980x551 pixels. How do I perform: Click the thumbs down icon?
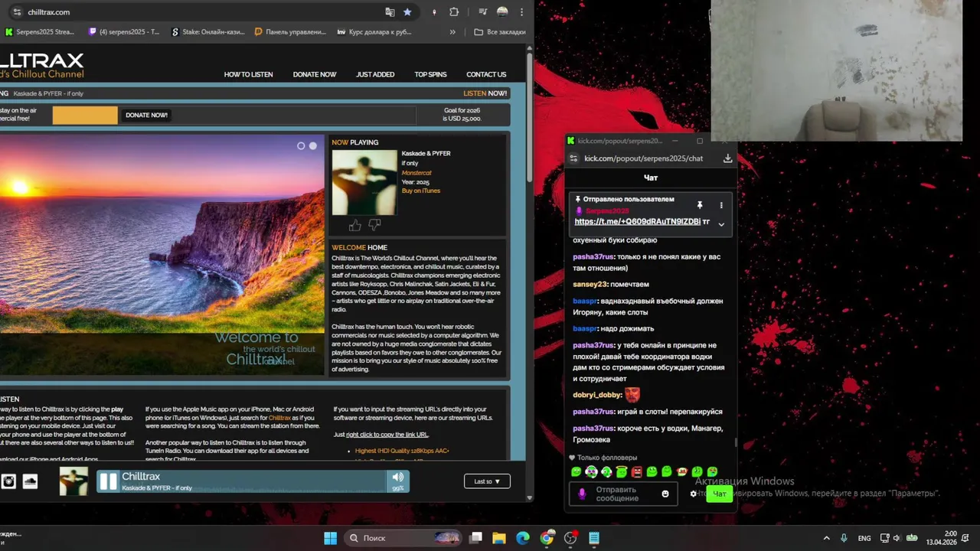[374, 225]
